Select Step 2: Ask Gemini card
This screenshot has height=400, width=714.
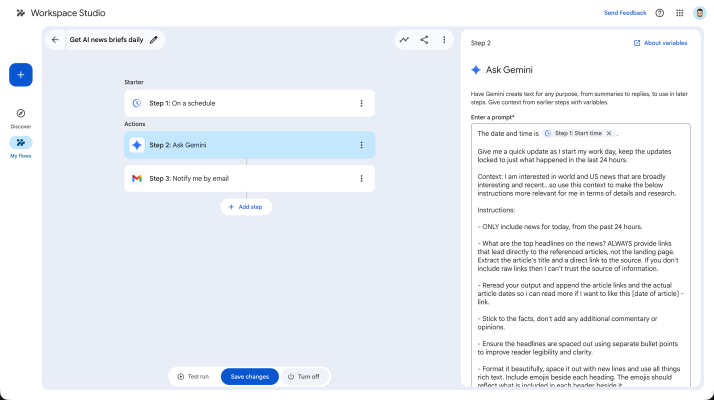click(250, 145)
